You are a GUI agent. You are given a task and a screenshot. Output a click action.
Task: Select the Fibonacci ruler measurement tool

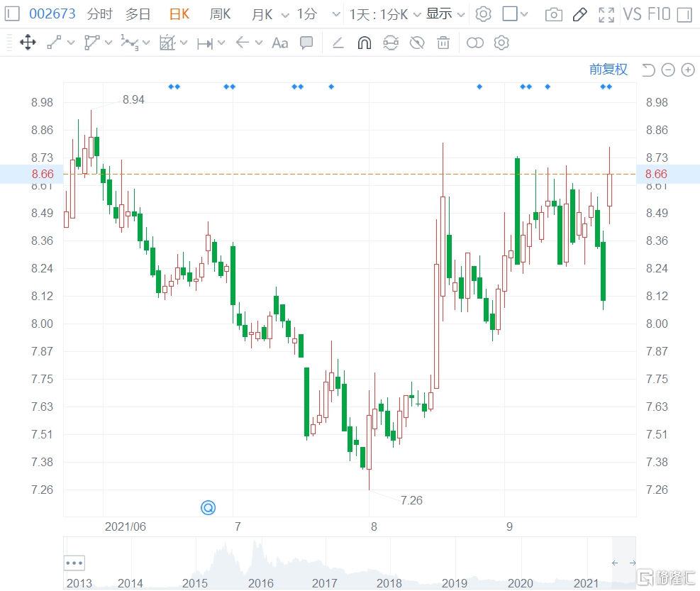click(x=167, y=43)
